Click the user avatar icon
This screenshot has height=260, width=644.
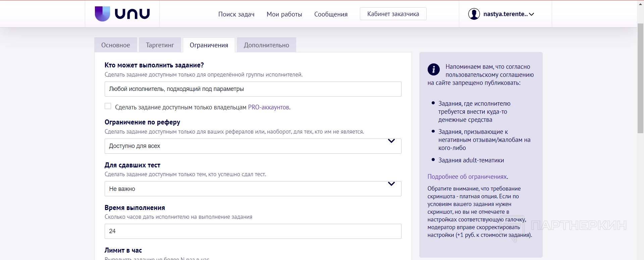tap(474, 14)
